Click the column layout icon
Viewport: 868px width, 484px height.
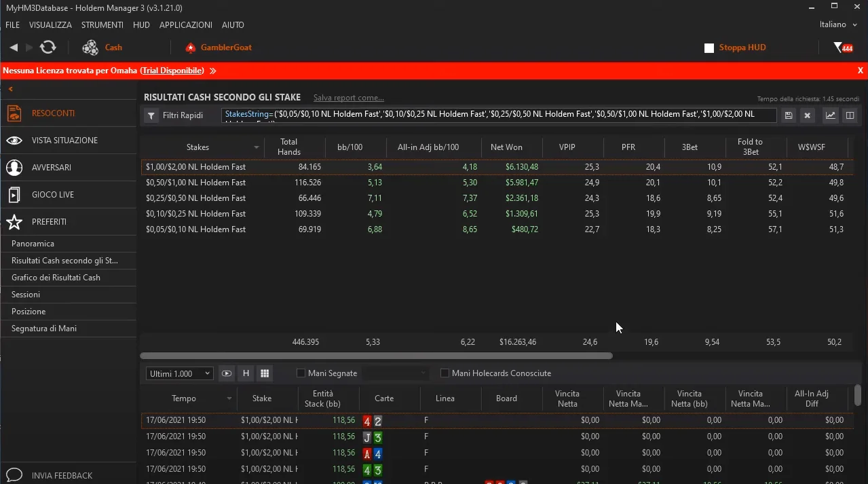click(x=849, y=115)
